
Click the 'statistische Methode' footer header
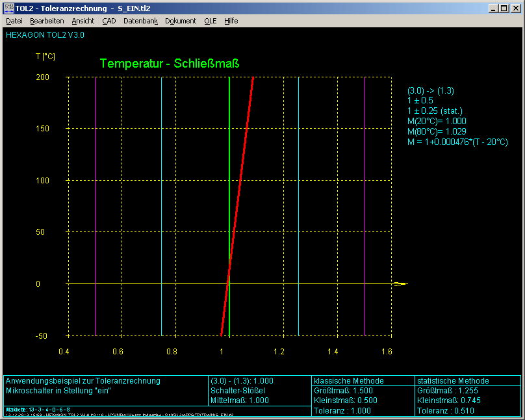tap(452, 380)
